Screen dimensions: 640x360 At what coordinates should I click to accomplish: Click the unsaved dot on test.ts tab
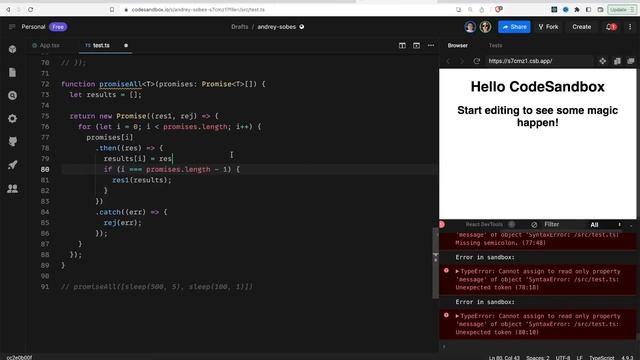pos(126,45)
